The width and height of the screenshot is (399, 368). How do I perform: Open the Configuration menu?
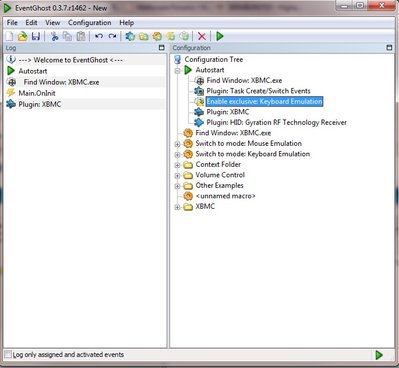90,23
